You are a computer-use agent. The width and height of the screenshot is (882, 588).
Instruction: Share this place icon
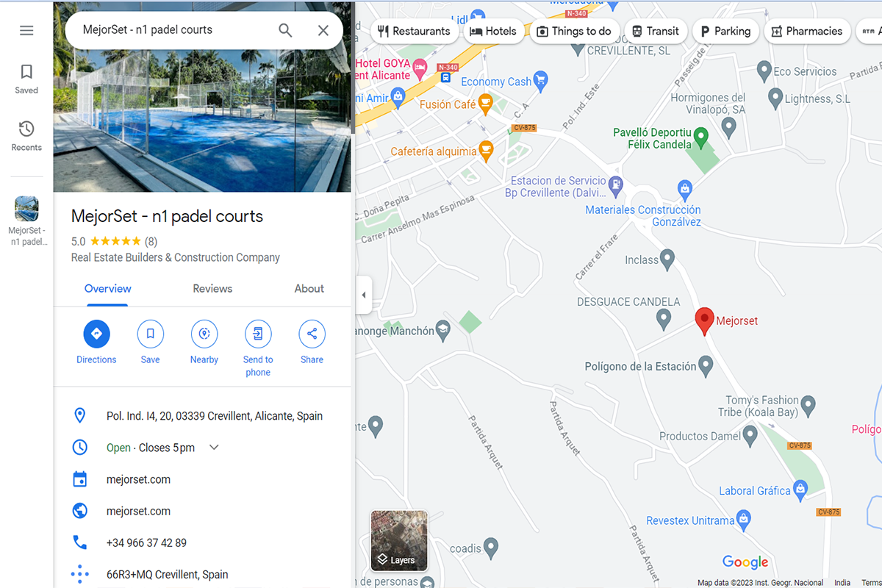coord(312,334)
